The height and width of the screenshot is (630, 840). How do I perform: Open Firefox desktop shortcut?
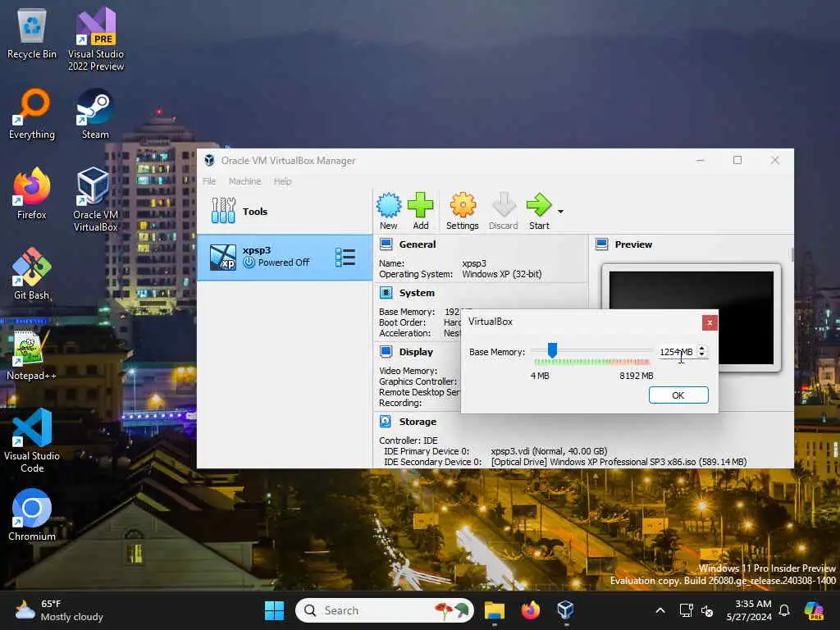tap(32, 194)
